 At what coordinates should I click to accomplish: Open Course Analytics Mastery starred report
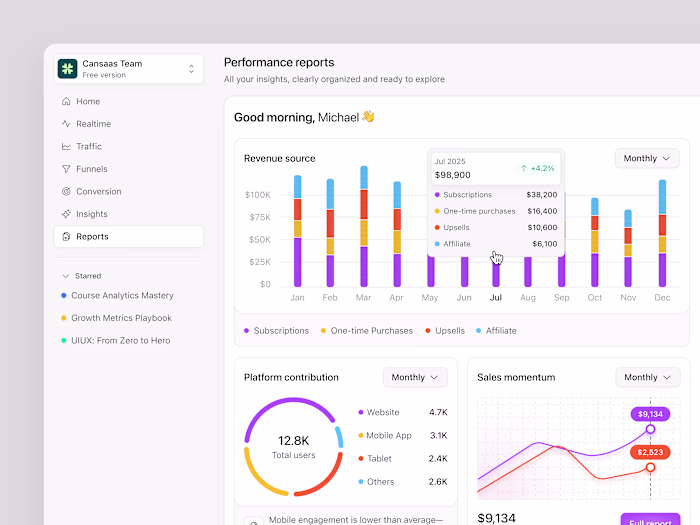click(x=122, y=296)
